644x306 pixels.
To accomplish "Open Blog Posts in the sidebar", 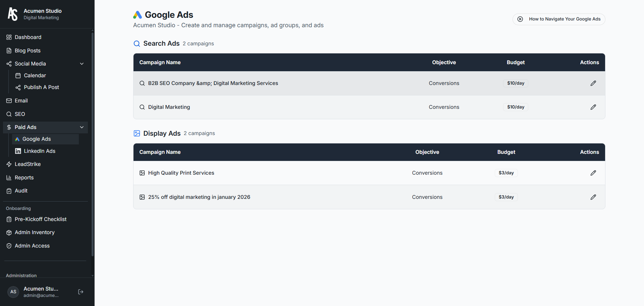I will [45, 51].
